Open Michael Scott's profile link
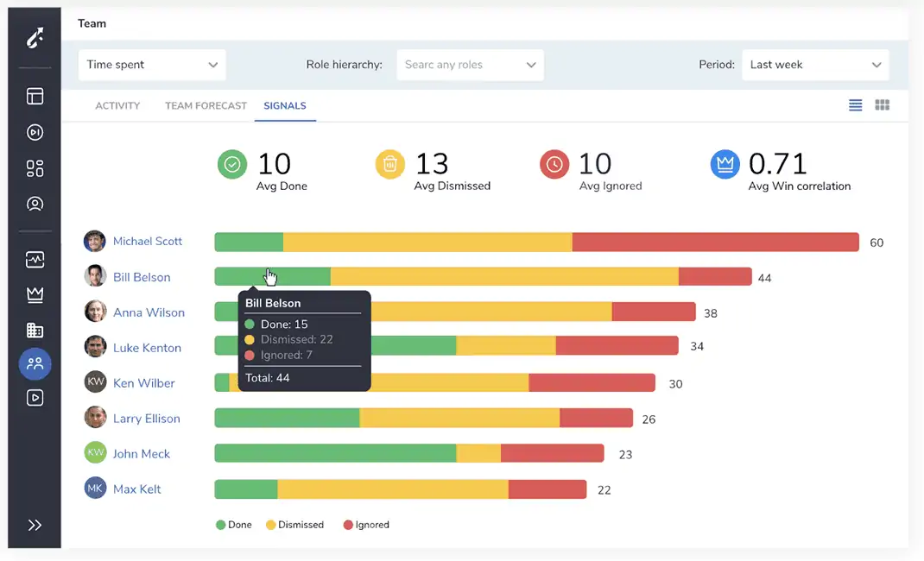The width and height of the screenshot is (924, 561). tap(148, 242)
